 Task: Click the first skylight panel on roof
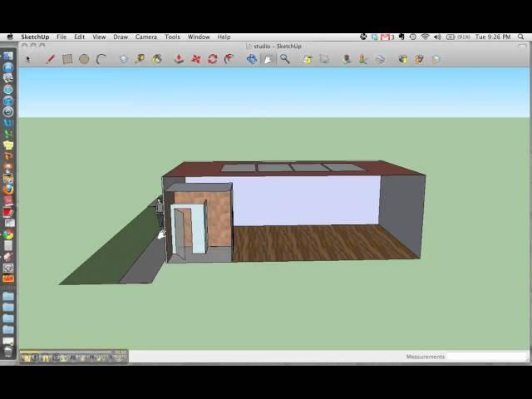point(239,168)
